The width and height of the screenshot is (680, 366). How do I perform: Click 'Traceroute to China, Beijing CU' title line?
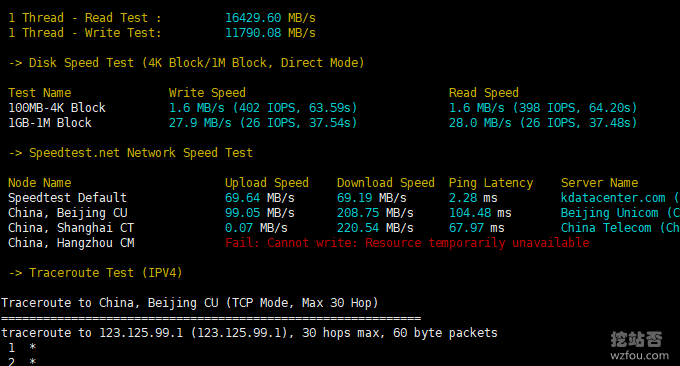(190, 303)
